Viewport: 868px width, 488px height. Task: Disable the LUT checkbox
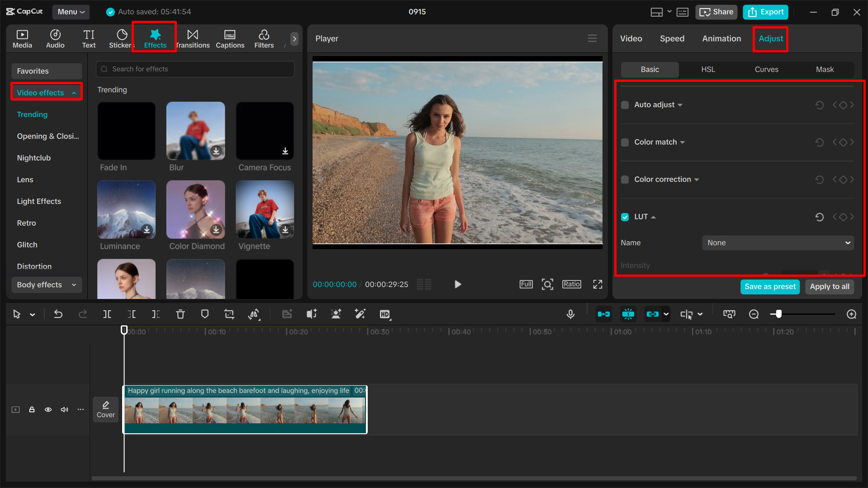tap(625, 217)
